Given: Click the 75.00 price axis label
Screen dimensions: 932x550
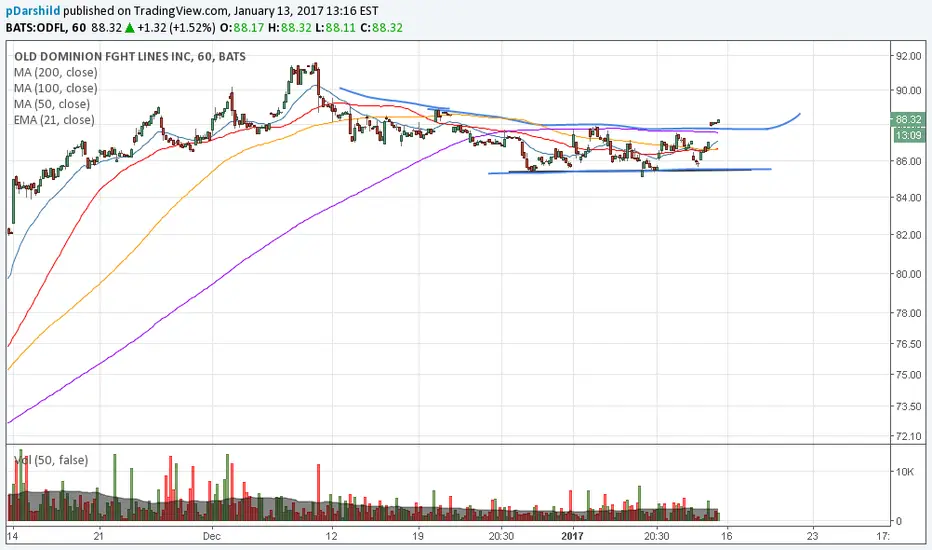Looking at the screenshot, I should (x=909, y=375).
